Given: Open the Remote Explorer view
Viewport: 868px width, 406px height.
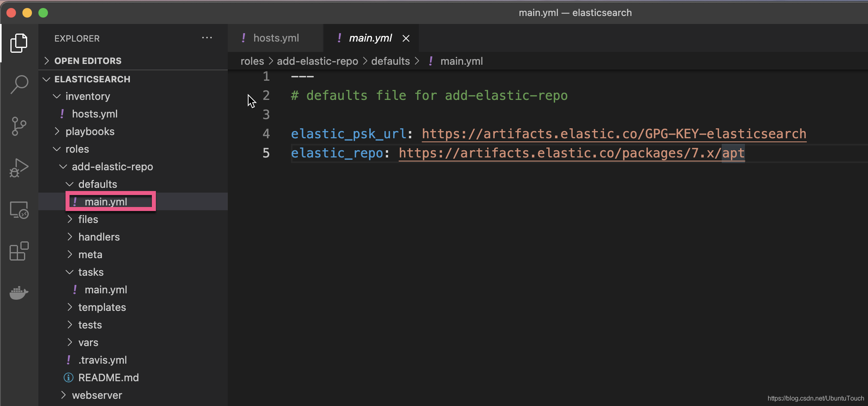Looking at the screenshot, I should coord(19,209).
